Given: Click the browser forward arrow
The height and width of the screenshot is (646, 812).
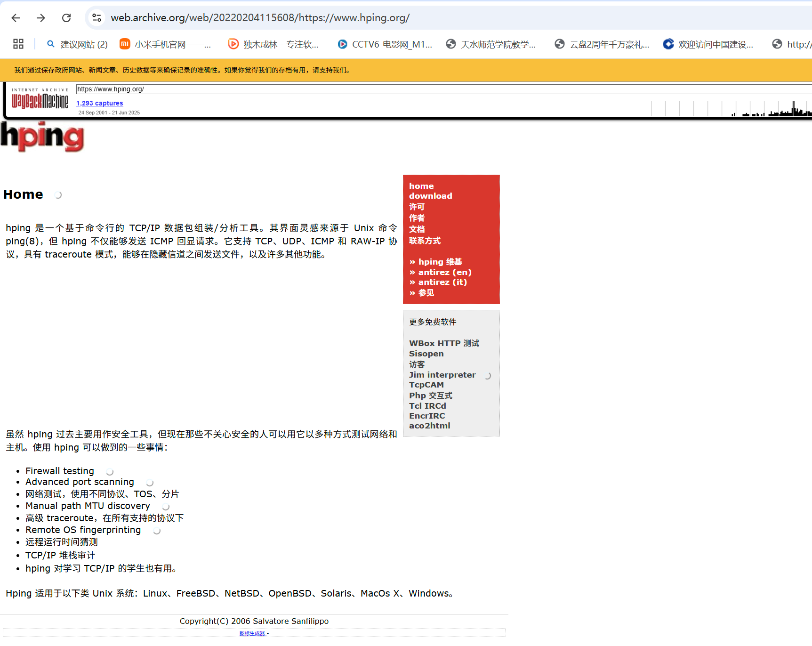Looking at the screenshot, I should tap(41, 18).
